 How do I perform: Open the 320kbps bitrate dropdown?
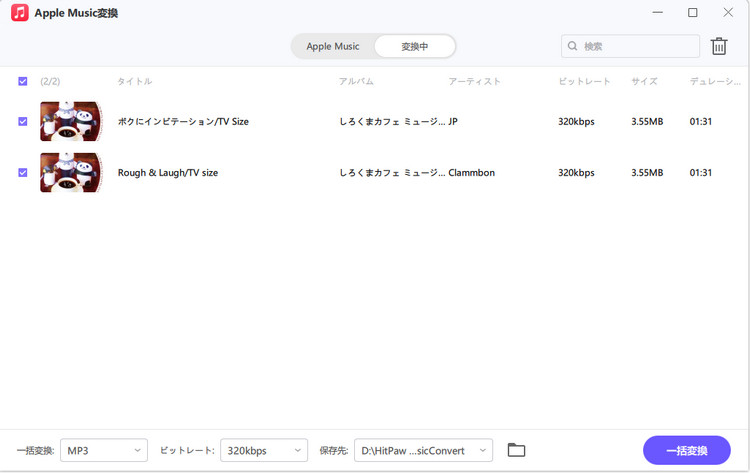[x=264, y=451]
